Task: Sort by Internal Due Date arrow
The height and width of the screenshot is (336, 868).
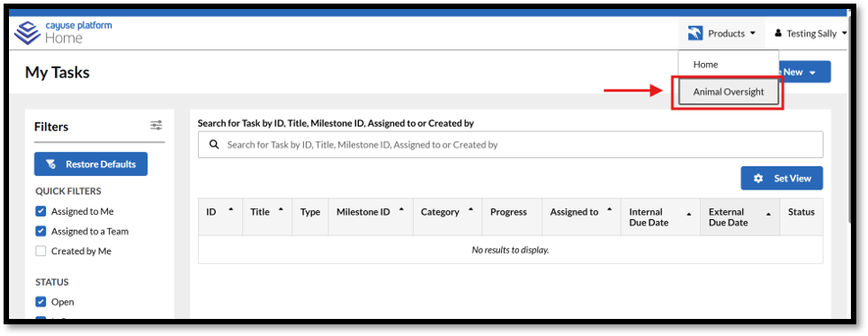Action: pos(689,214)
